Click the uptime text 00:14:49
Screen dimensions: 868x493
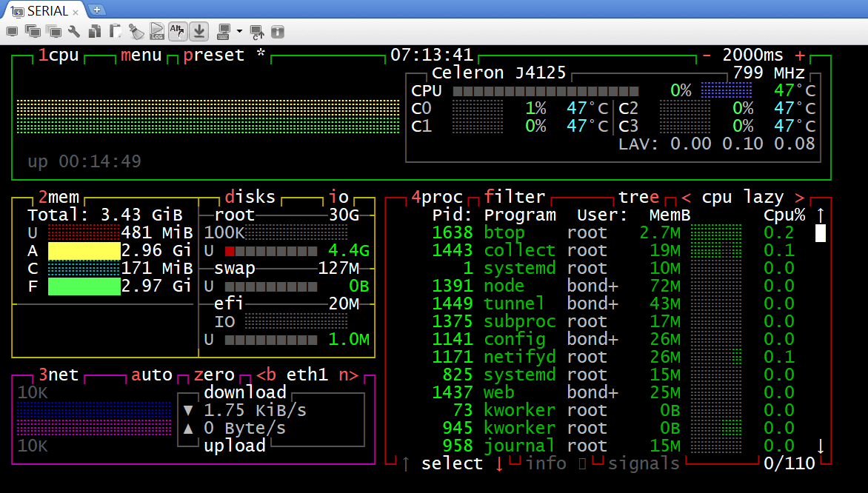click(x=100, y=161)
